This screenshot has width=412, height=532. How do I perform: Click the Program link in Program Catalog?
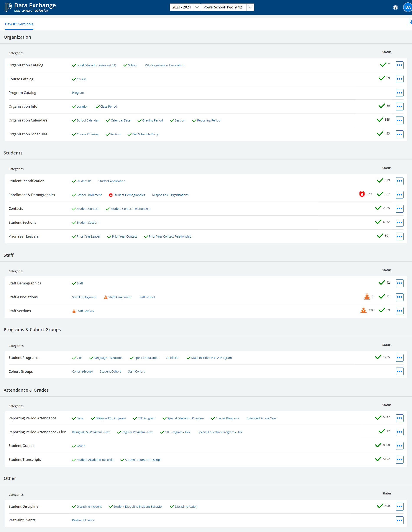click(78, 93)
